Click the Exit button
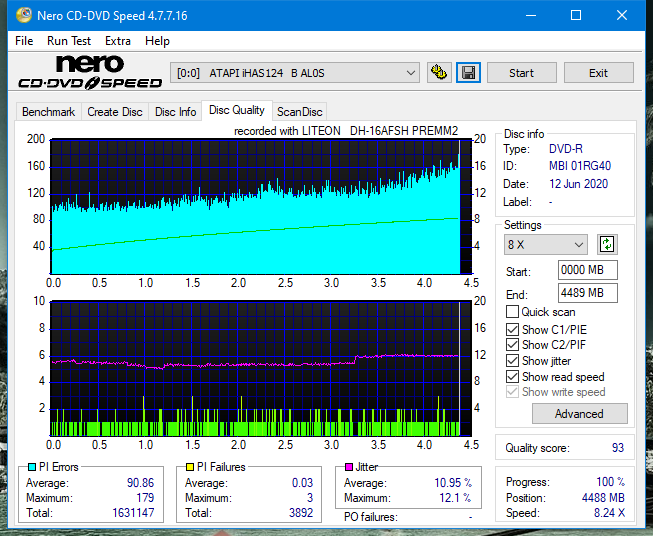Screen dimensions: 653x536 click(x=598, y=73)
